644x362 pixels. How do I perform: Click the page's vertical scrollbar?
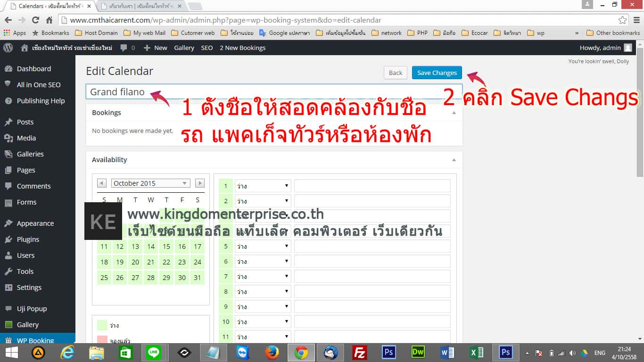pos(640,113)
